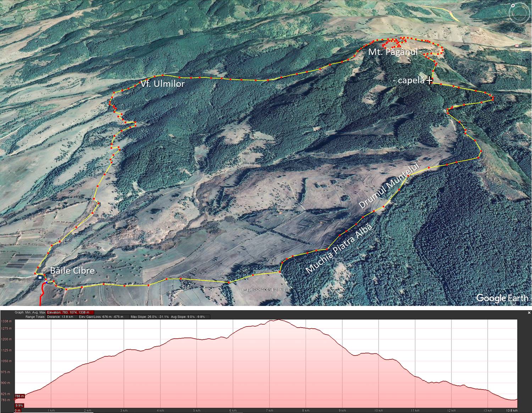532x413 pixels.
Task: Click the Drumul Muntelui route label
Action: [389, 186]
